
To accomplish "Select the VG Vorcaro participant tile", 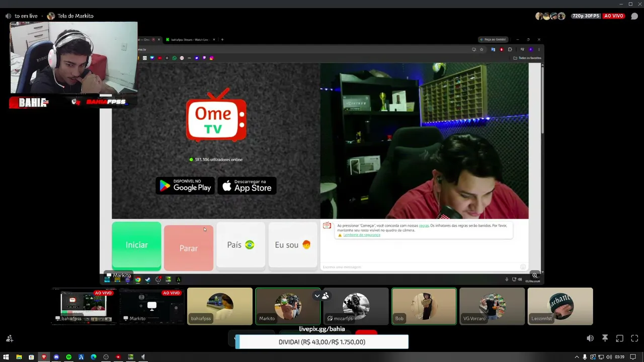I will coord(492,306).
